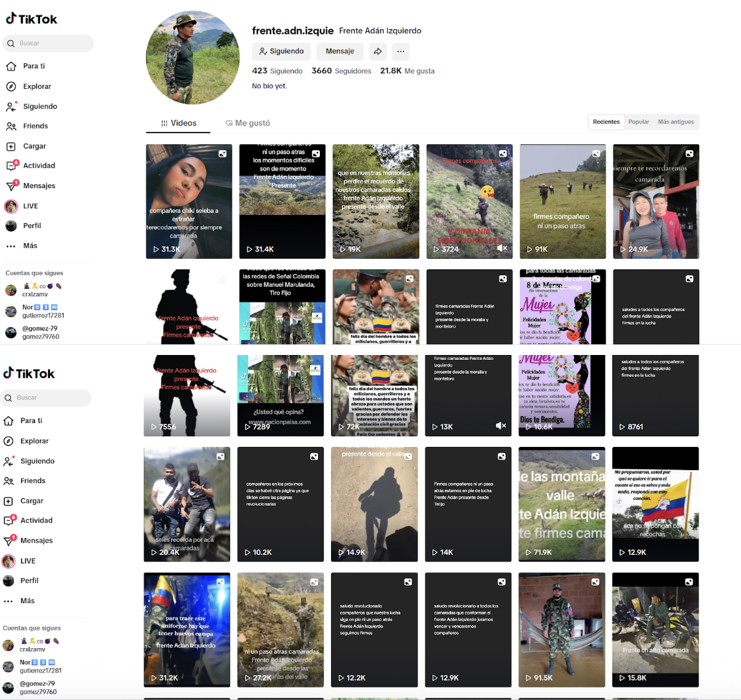741x700 pixels.
Task: Select the Videos tab
Action: [x=179, y=123]
